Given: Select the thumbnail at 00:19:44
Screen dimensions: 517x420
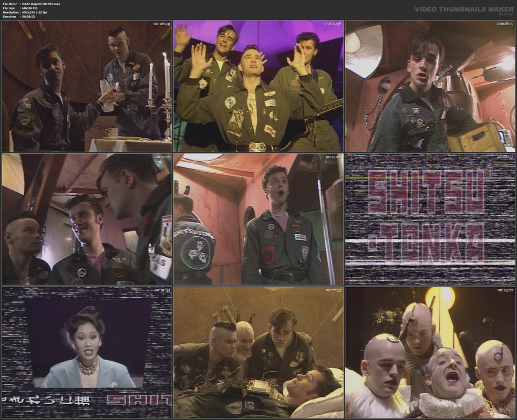Looking at the screenshot, I should [x=87, y=352].
